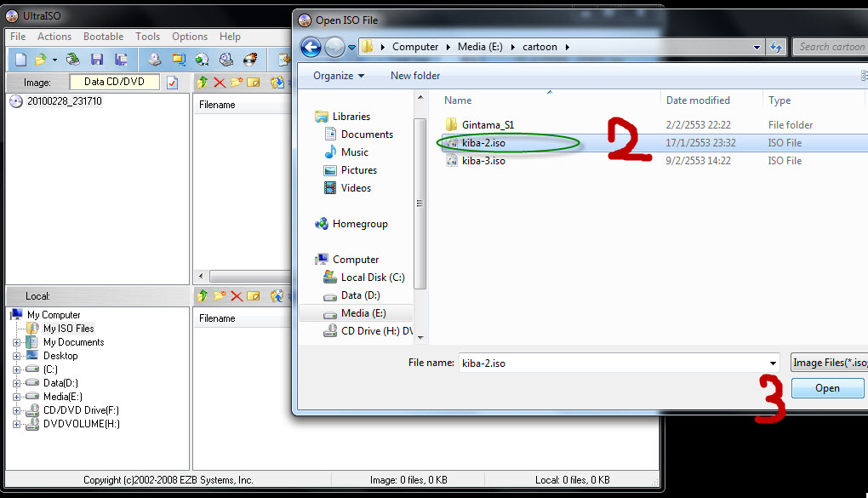Click the New folder button
The height and width of the screenshot is (498, 868).
click(415, 75)
